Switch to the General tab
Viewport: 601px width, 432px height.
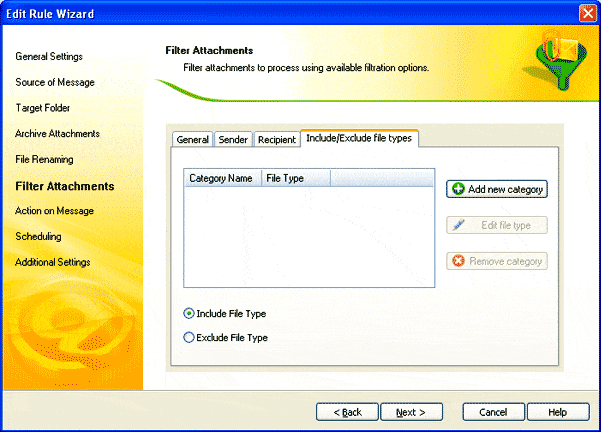point(192,140)
